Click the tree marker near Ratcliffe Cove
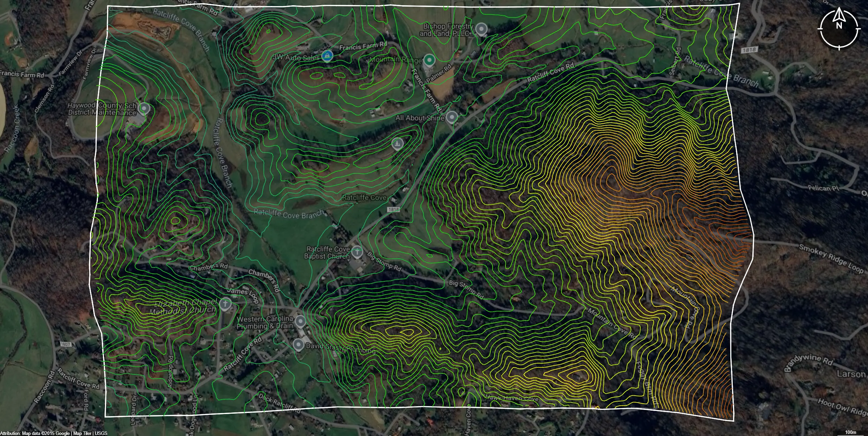The image size is (868, 436). click(x=397, y=143)
